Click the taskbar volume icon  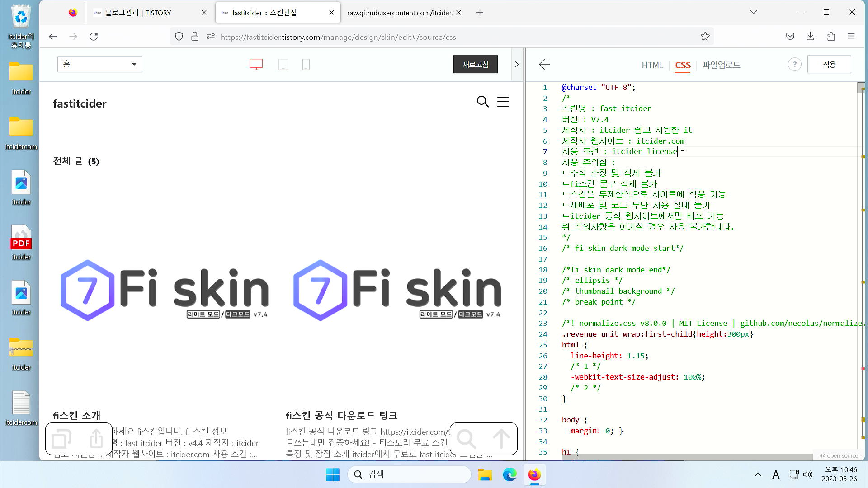point(808,474)
